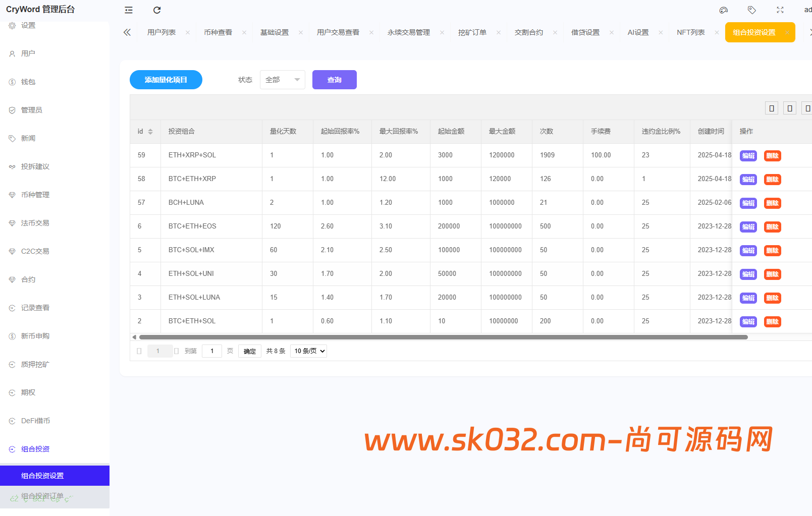The width and height of the screenshot is (812, 516).
Task: Switch to the 借贷设置 tab
Action: pos(585,32)
